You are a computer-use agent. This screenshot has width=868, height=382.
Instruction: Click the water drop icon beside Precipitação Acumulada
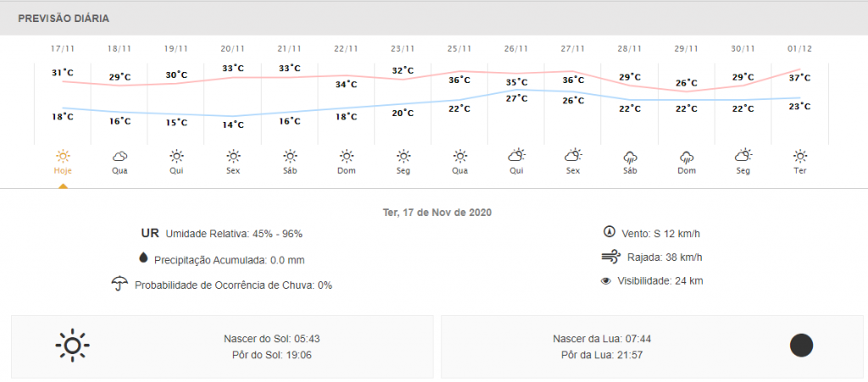(144, 257)
